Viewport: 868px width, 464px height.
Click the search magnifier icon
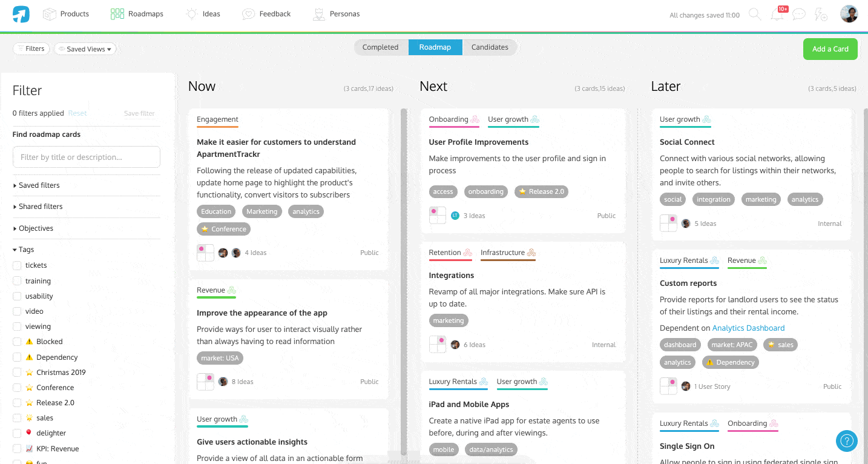click(755, 14)
